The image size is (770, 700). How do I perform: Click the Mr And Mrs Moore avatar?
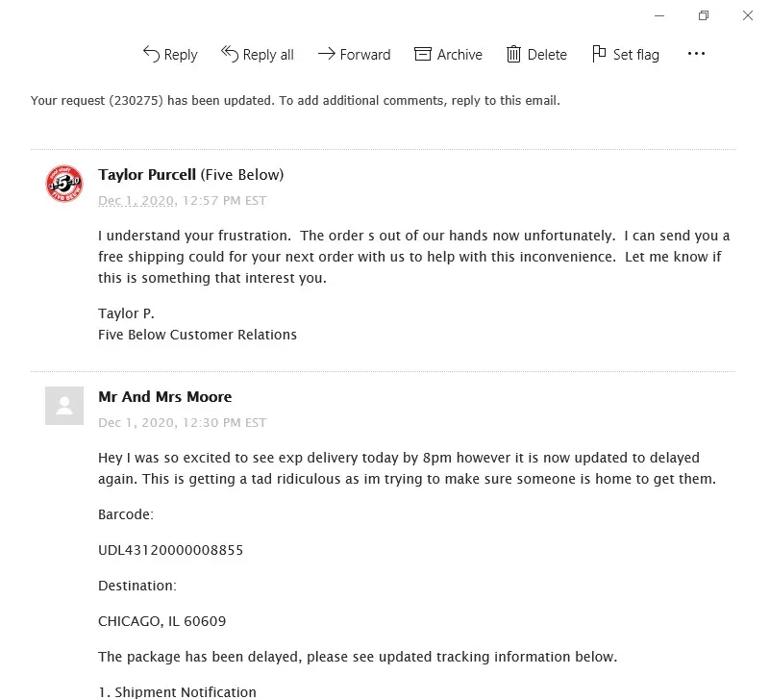click(64, 406)
